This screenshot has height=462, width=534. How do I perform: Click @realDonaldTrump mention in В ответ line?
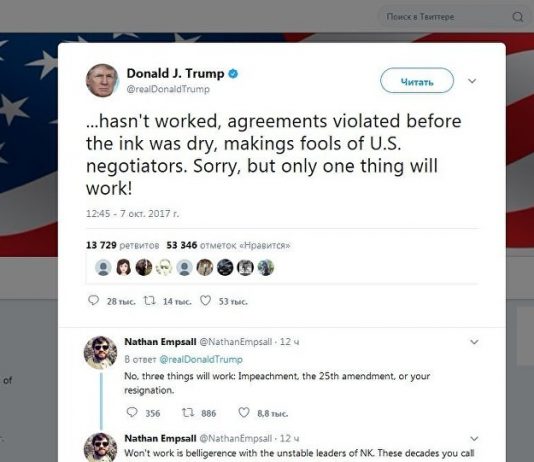[201, 359]
